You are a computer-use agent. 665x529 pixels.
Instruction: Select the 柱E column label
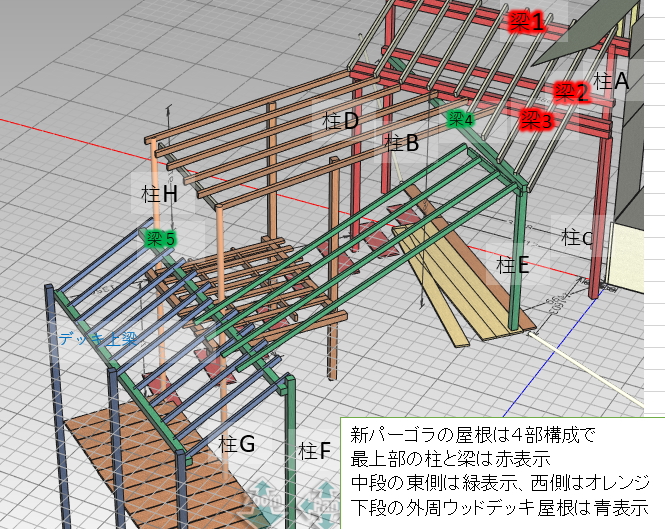[507, 264]
